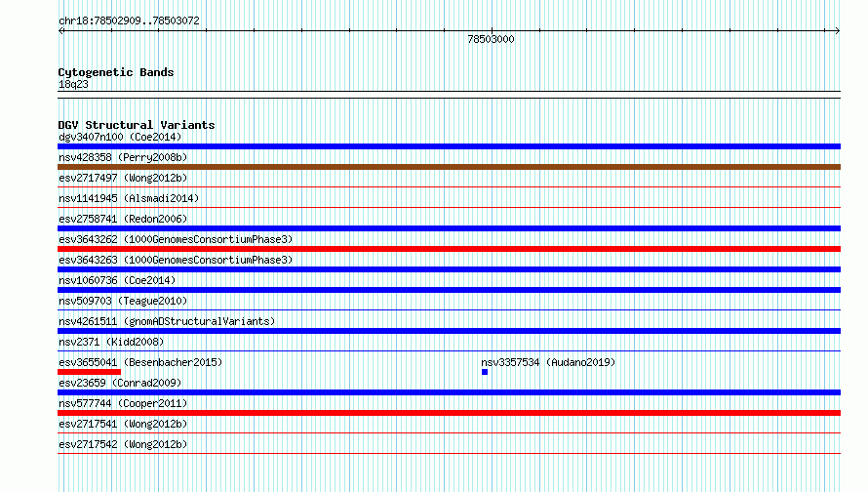Select nsv1141945 (Alsmadi2014) label

[129, 198]
